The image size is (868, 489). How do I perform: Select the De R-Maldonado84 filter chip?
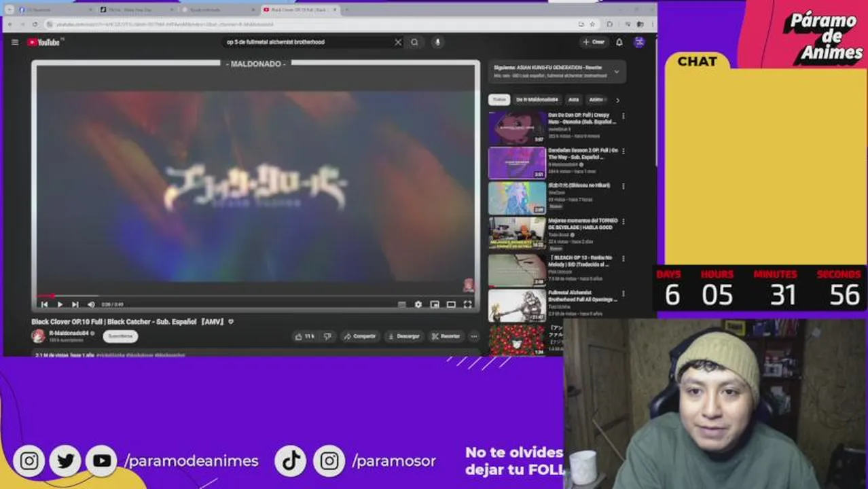click(x=537, y=100)
